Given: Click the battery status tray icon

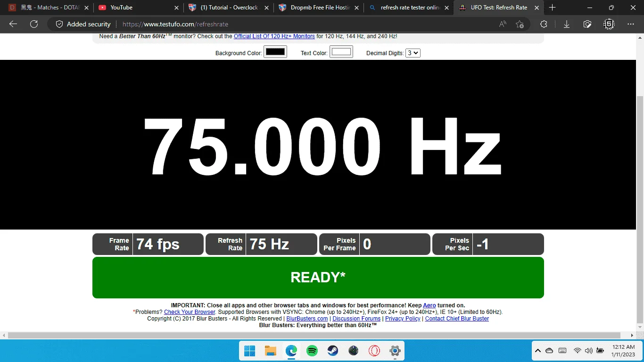Looking at the screenshot, I should [x=600, y=351].
